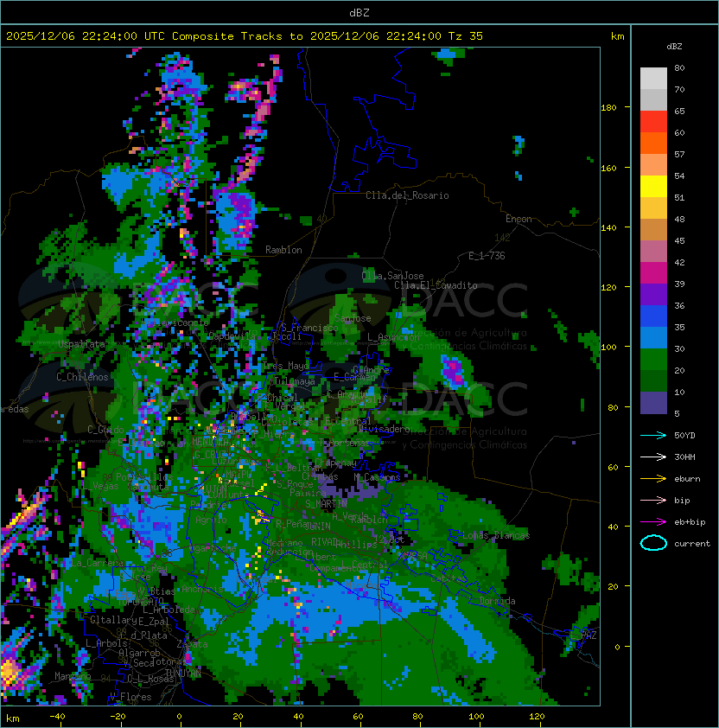Click the 'dBZ' label above the color scale
The image size is (719, 728).
[x=674, y=47]
